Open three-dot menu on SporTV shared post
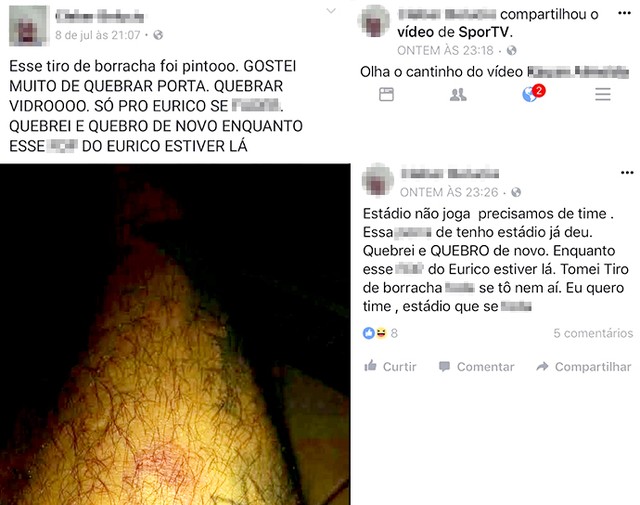Screen dimensions: 640x505 (624, 13)
